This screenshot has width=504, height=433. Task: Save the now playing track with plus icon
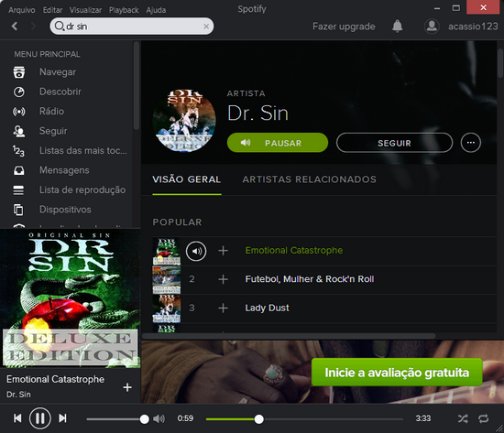[127, 387]
